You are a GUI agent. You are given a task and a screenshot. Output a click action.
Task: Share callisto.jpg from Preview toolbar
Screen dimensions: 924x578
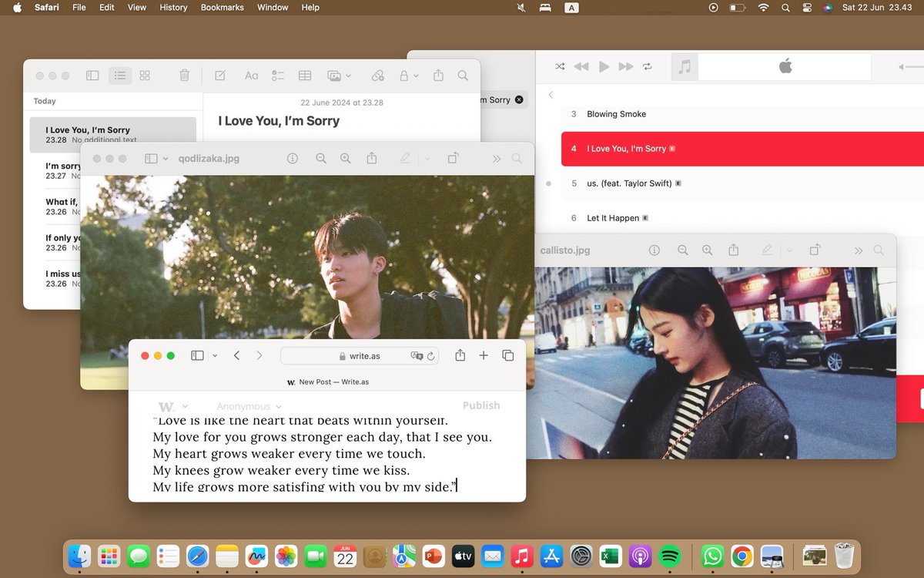[734, 250]
